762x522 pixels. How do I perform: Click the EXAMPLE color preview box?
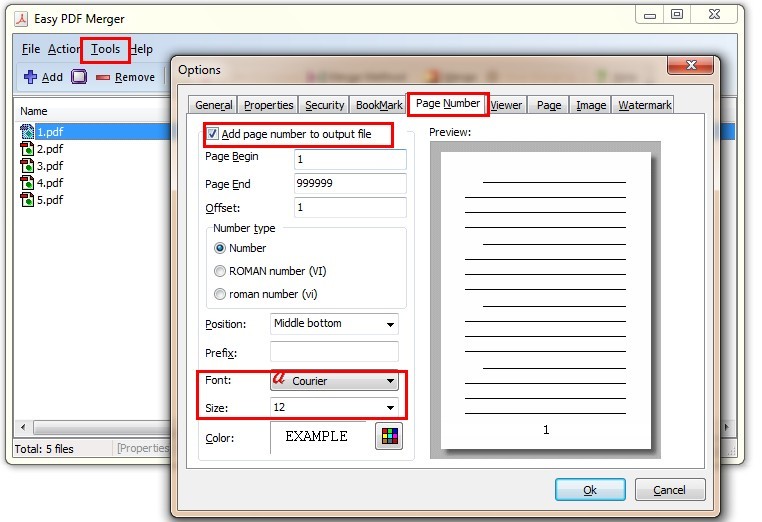click(x=317, y=437)
